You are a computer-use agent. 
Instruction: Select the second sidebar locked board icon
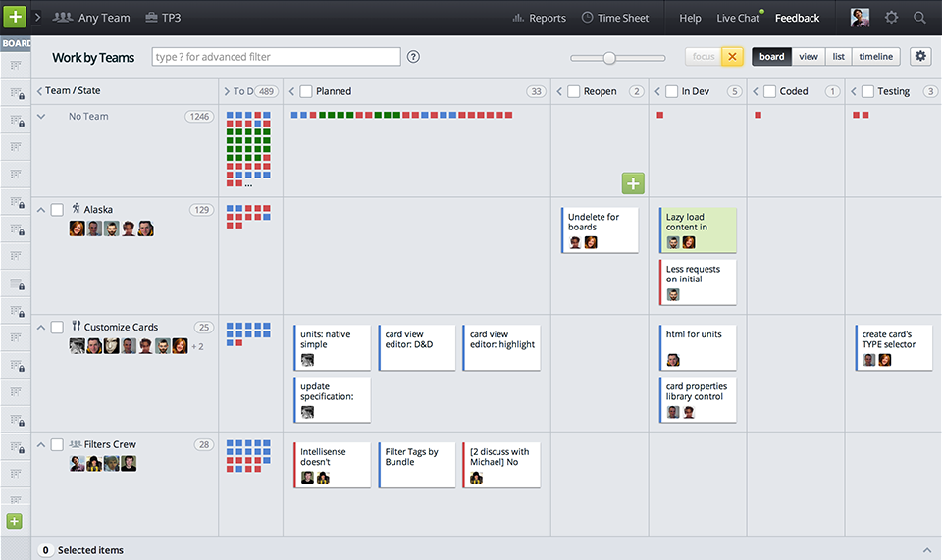pos(17,93)
